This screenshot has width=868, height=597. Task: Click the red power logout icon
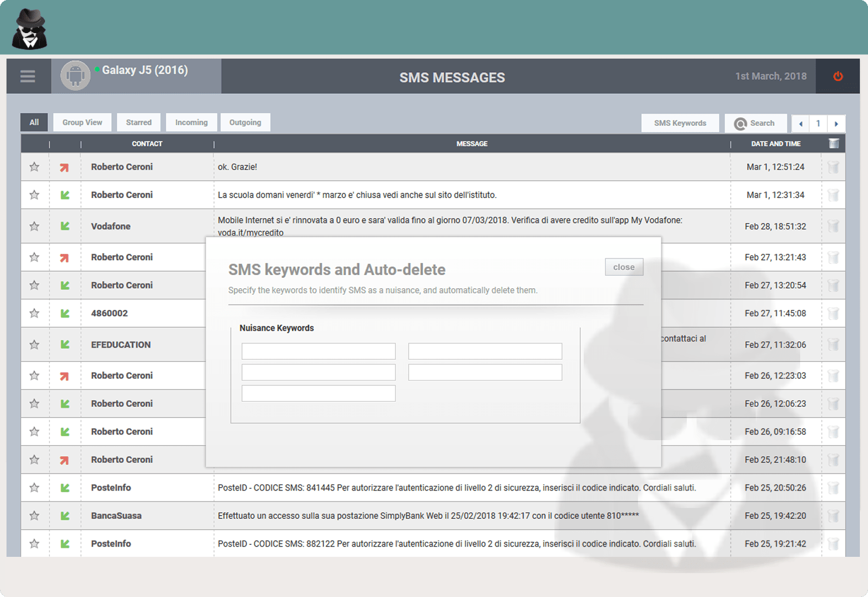pos(838,77)
